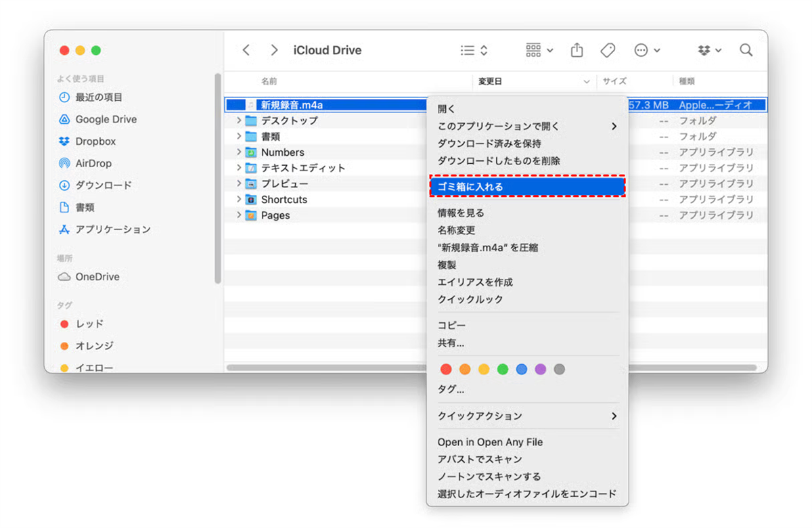Apply the blue tag color dot
The width and height of the screenshot is (812, 528).
point(522,370)
